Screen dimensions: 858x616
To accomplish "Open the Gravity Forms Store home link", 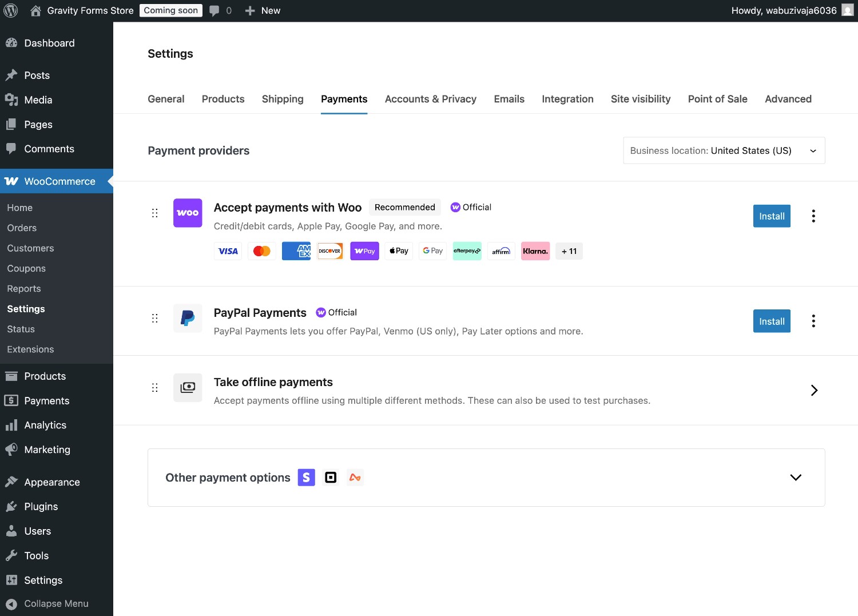I will pos(82,11).
